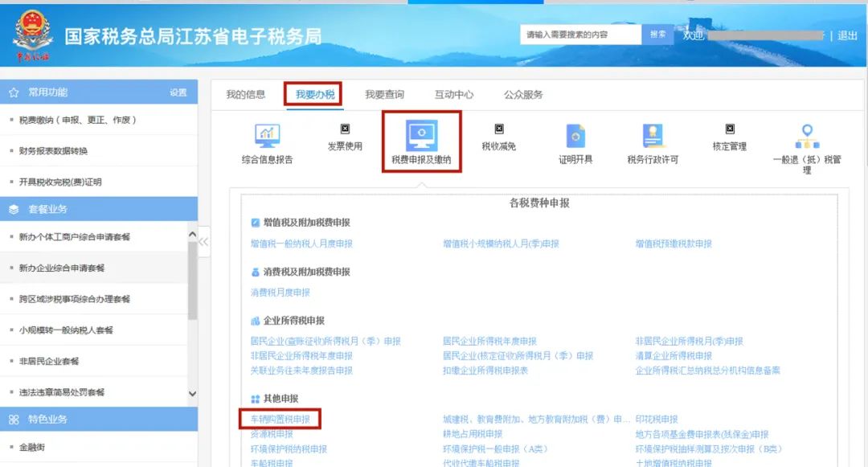Image resolution: width=868 pixels, height=467 pixels.
Task: Open the 一般退（抵）税管理 icon
Action: [x=807, y=136]
